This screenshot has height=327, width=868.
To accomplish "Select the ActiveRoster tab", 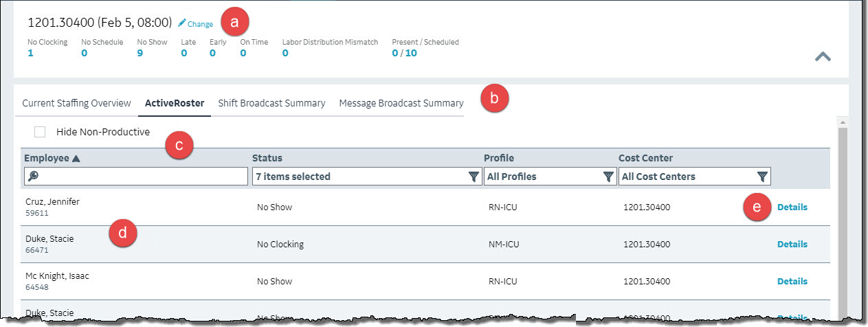I will (x=175, y=104).
